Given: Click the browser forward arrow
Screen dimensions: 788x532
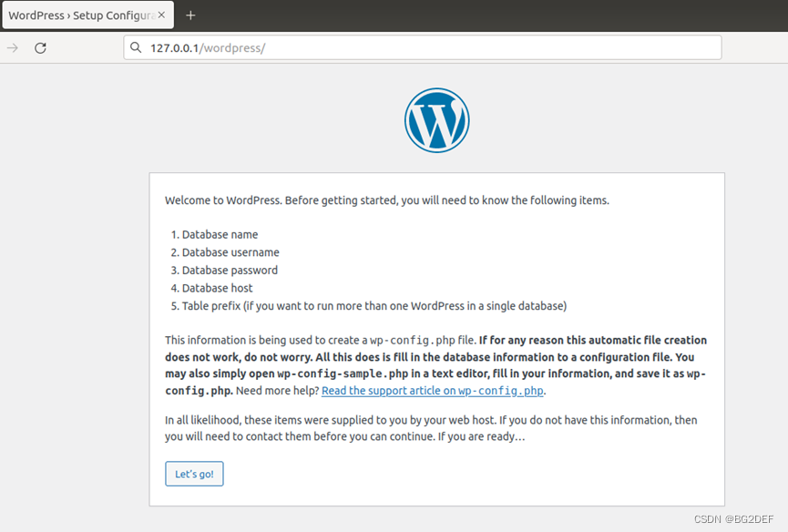Looking at the screenshot, I should coord(13,48).
